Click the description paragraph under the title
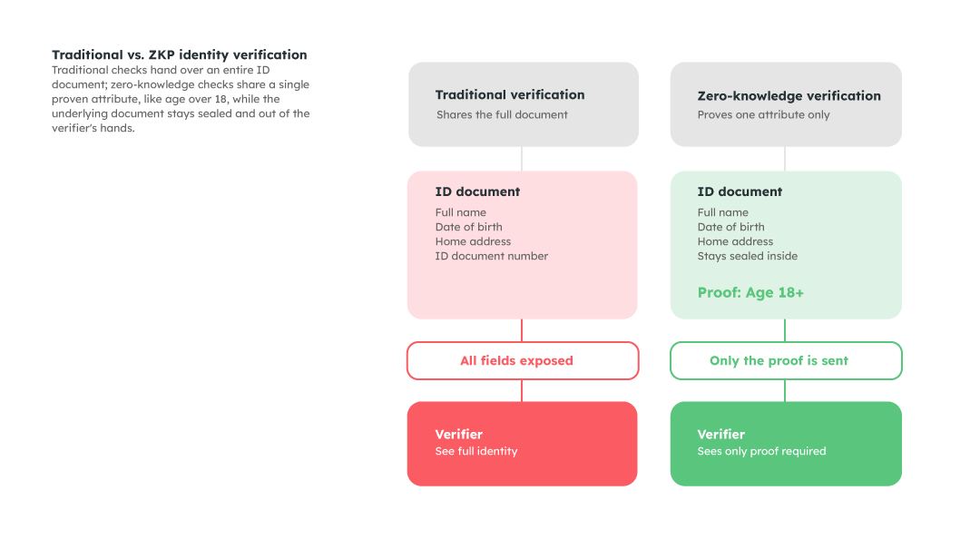Image resolution: width=980 pixels, height=559 pixels. 181,99
